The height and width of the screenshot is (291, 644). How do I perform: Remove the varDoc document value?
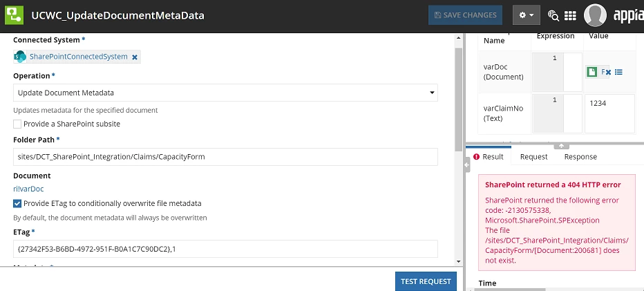(608, 73)
